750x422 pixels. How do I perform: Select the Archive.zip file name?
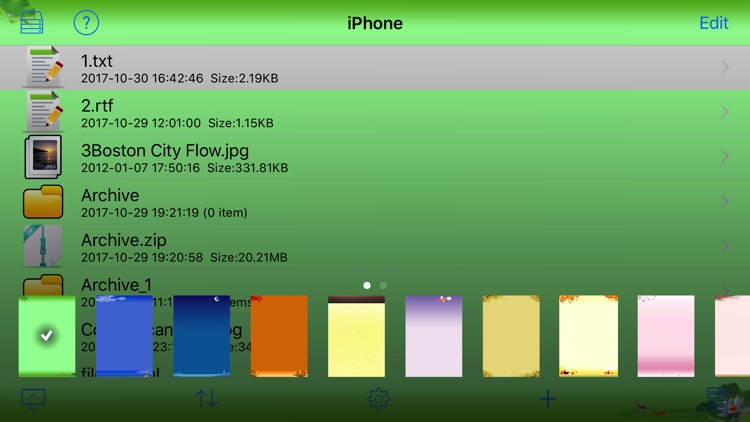pos(124,240)
